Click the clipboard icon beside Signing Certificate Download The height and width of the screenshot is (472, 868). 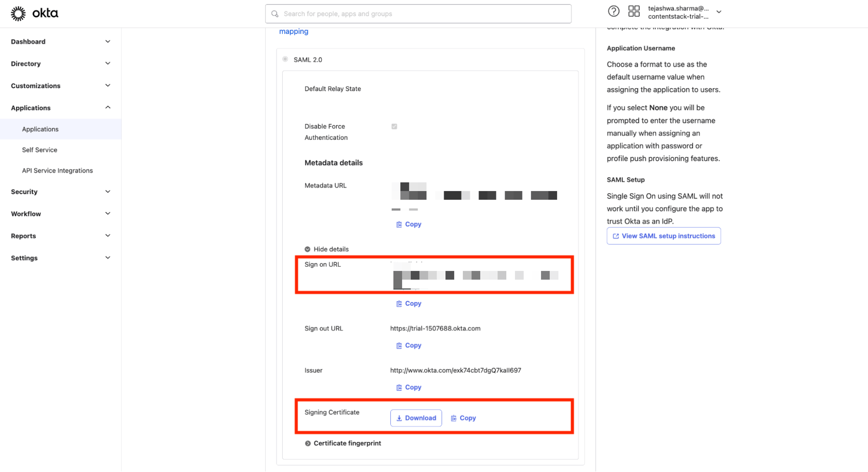[x=453, y=418]
